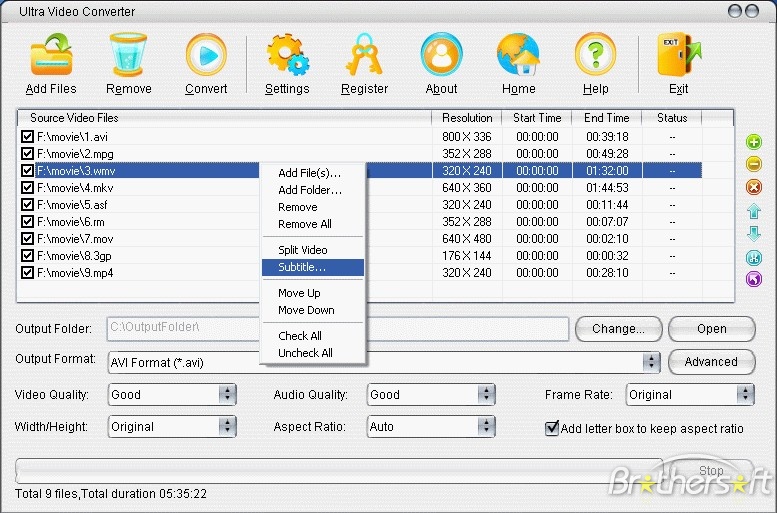
Task: Toggle the F:\movie\6.rm checkbox
Action: coord(27,222)
